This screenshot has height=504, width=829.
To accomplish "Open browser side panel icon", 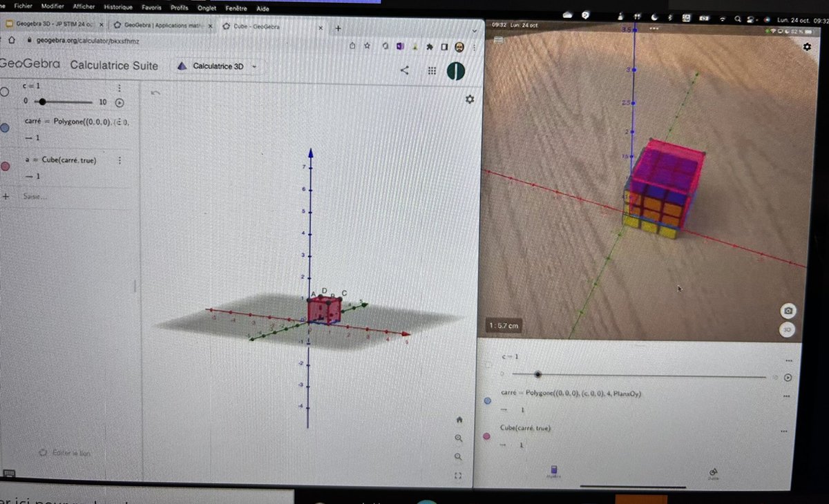I will [444, 46].
